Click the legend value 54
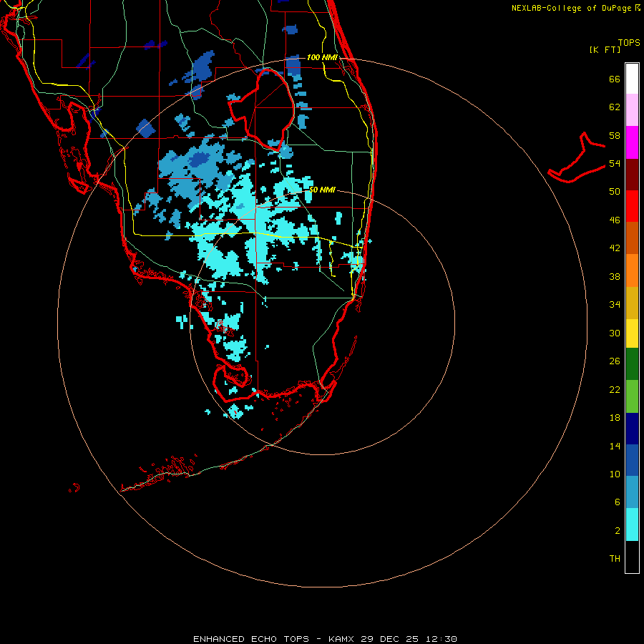Image resolution: width=644 pixels, height=644 pixels. (615, 163)
